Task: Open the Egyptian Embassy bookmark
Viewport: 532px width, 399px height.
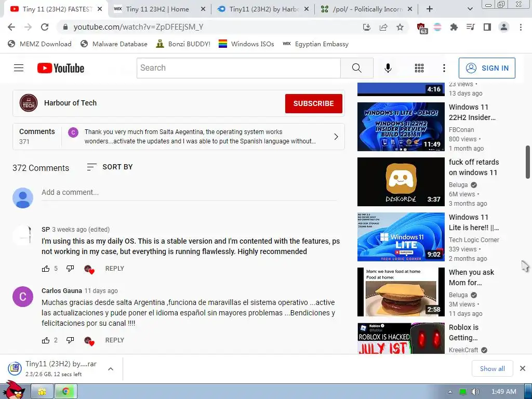Action: 315,44
